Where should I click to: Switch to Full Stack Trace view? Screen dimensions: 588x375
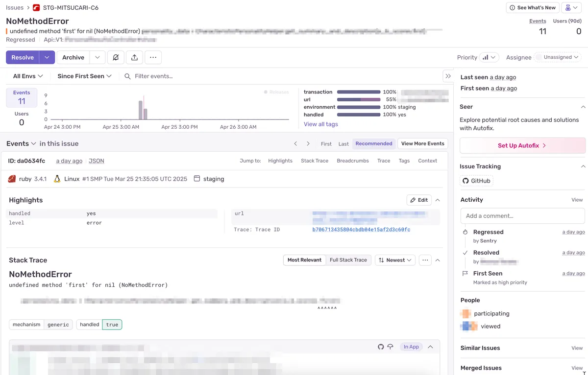(348, 260)
